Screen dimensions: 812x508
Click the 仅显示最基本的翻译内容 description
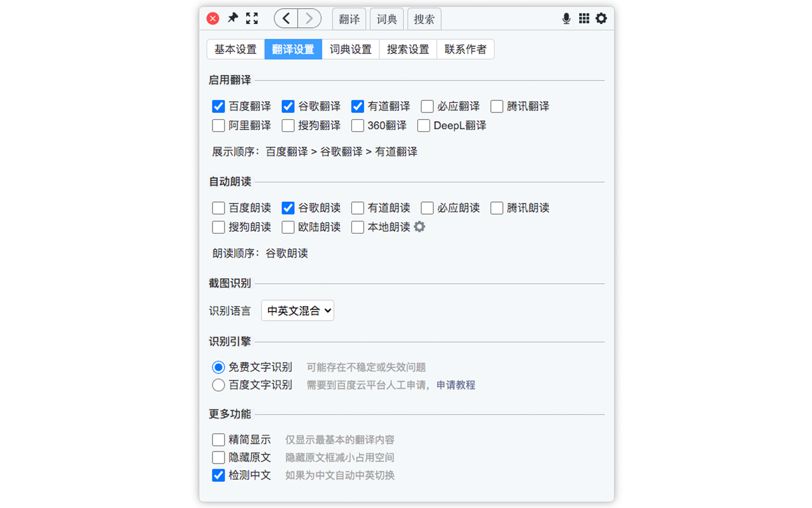[340, 439]
